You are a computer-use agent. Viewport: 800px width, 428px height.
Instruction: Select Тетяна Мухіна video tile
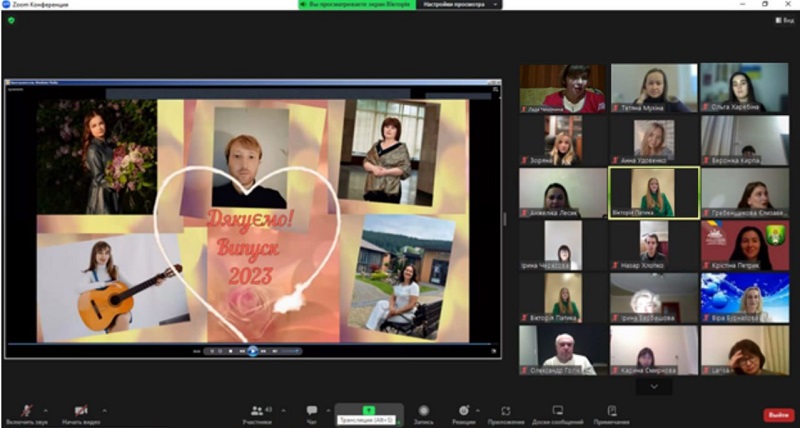point(654,88)
